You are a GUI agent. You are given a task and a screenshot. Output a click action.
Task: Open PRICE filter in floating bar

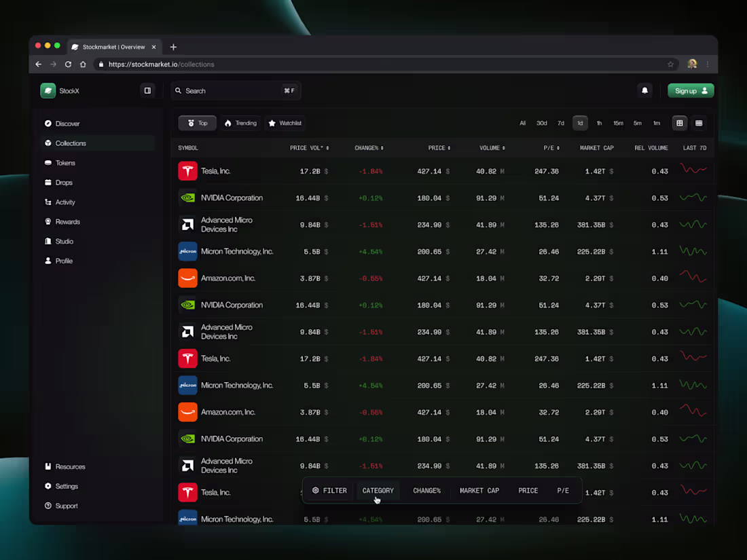[528, 491]
